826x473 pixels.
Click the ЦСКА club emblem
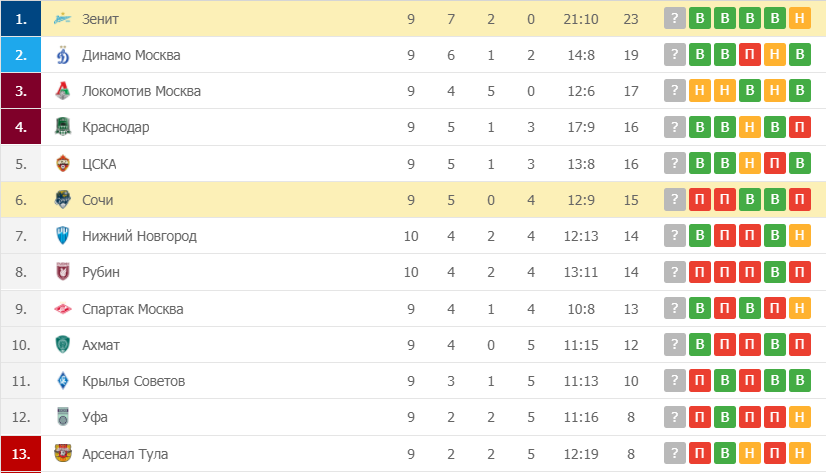point(63,164)
